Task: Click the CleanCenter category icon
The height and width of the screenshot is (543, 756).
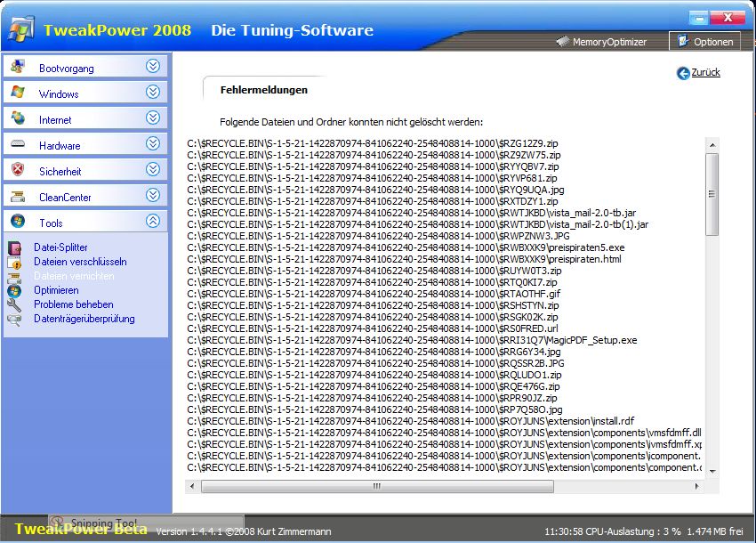Action: coord(18,196)
